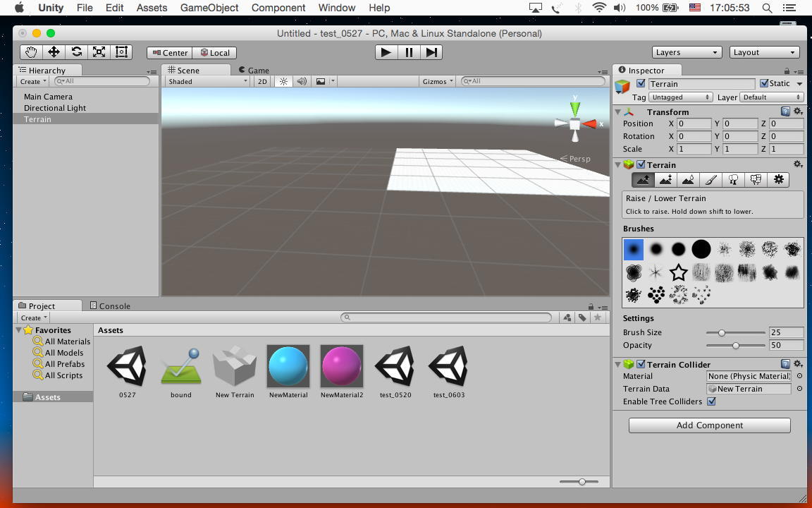This screenshot has height=508, width=812.
Task: Click the Add Component button
Action: 709,425
